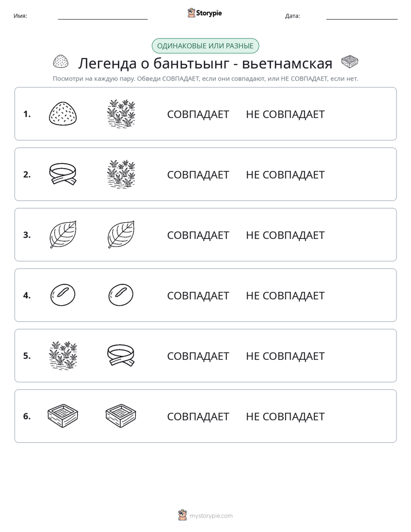The image size is (411, 532).
Task: Click the ОДИНАКОВЫЕ ИЛИ РАЗНЫЕ badge
Action: [205, 46]
